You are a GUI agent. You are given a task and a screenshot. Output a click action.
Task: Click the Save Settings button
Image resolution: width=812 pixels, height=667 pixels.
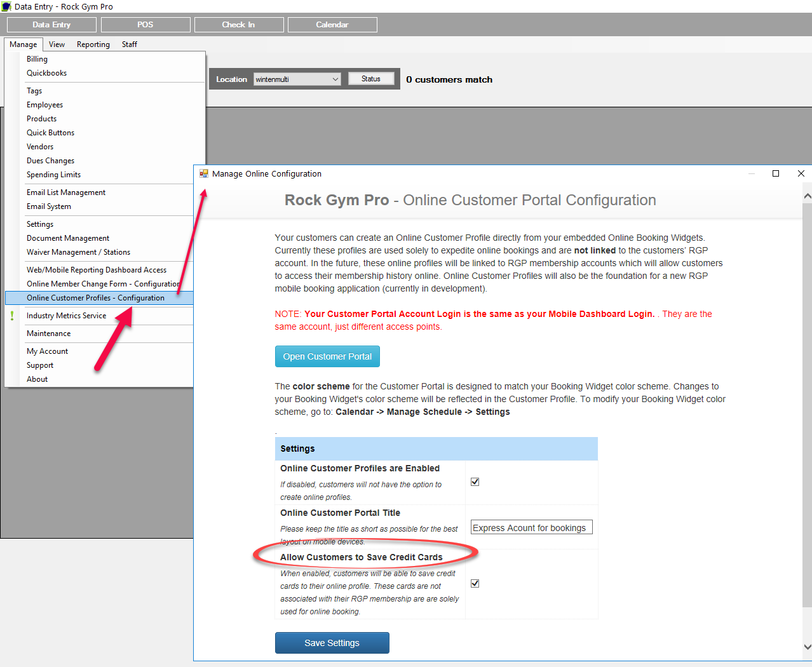pos(332,643)
